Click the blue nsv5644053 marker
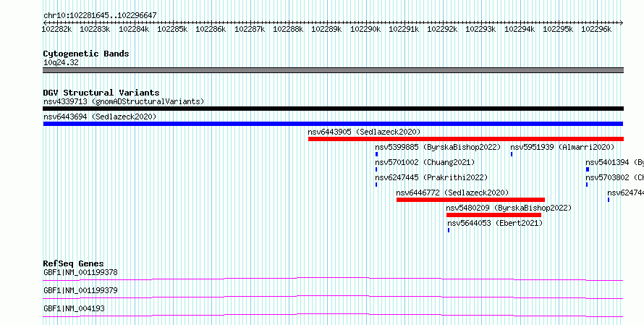Viewport: 644px width, 325px height. [449, 230]
